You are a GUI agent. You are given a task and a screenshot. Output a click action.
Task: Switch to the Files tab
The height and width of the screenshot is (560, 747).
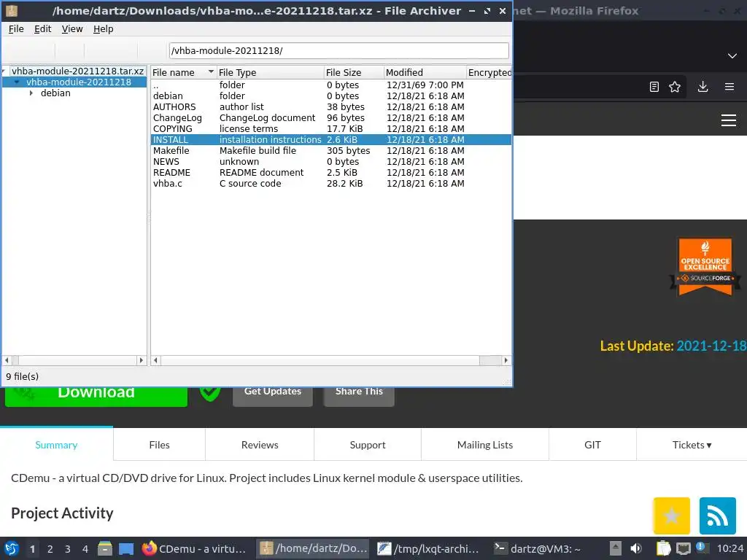click(x=159, y=445)
